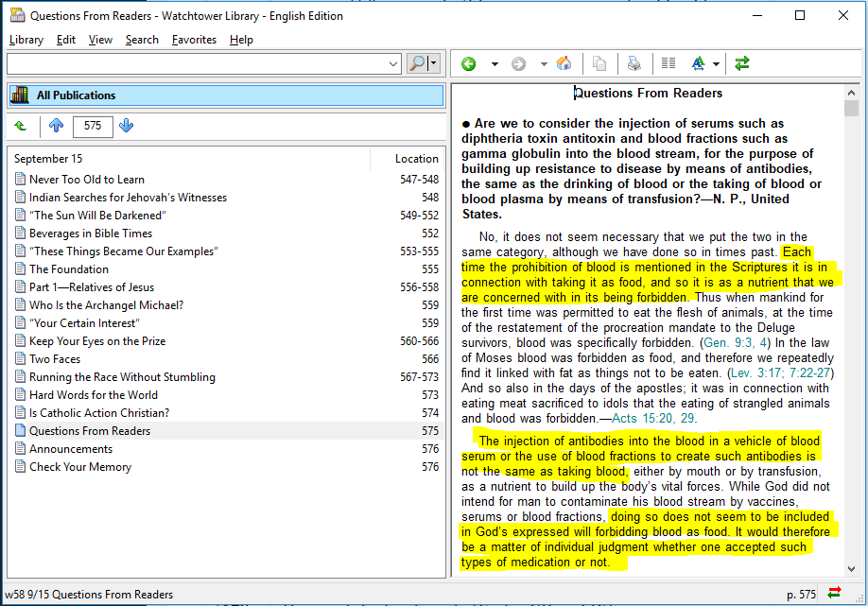
Task: Click the search magnifier button
Action: [x=417, y=63]
